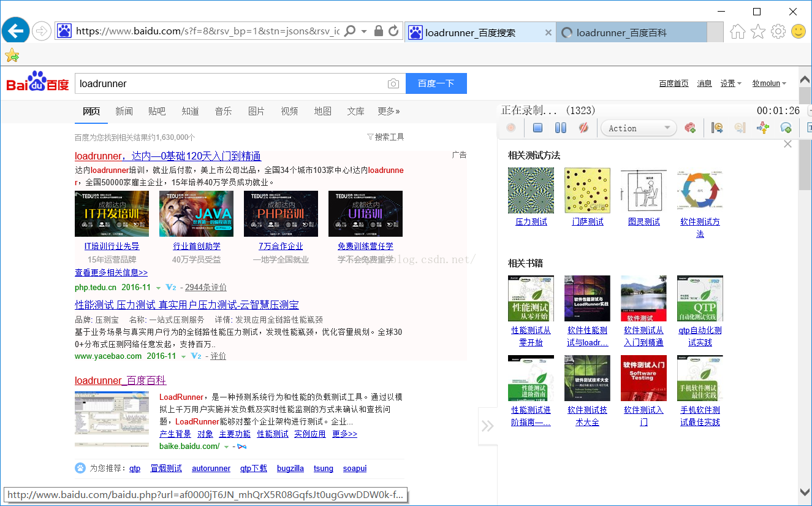The width and height of the screenshot is (812, 506).
Task: Open 性能测试 压力测试 云智慧压测宝 result
Action: (x=187, y=305)
